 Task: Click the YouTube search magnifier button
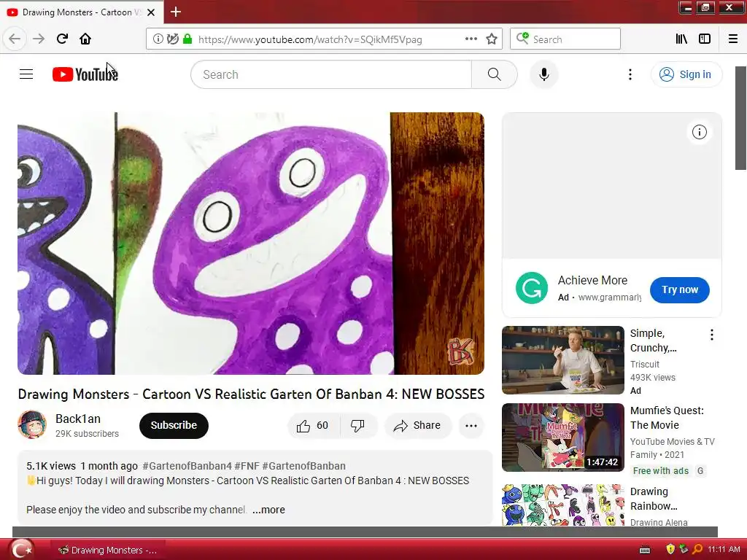click(494, 74)
